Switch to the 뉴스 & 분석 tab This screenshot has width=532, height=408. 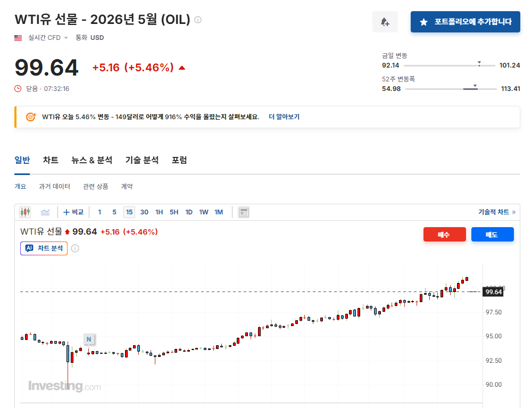pos(92,160)
